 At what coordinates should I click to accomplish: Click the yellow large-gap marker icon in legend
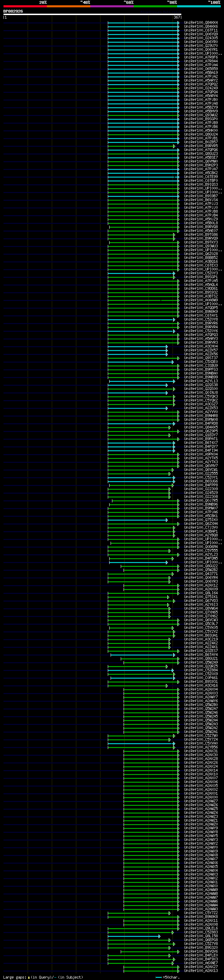pyautogui.click(x=29, y=977)
